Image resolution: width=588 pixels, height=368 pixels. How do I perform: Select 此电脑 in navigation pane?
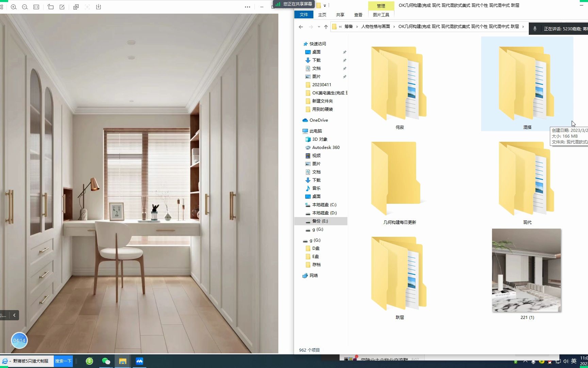point(315,131)
